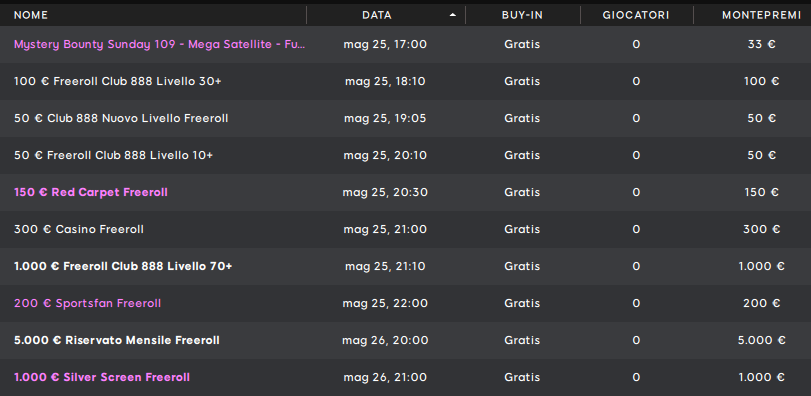The image size is (811, 396).
Task: Click the mag 26, 20:00 date cell
Action: [385, 340]
